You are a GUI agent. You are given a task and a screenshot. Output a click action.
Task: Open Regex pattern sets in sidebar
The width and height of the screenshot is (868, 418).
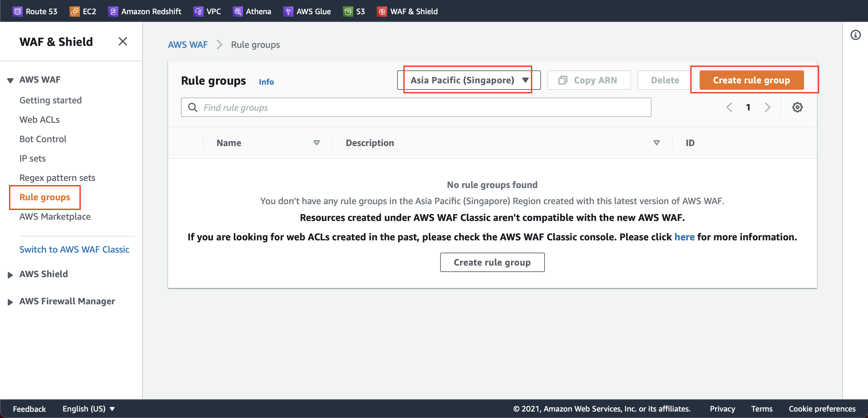tap(57, 178)
